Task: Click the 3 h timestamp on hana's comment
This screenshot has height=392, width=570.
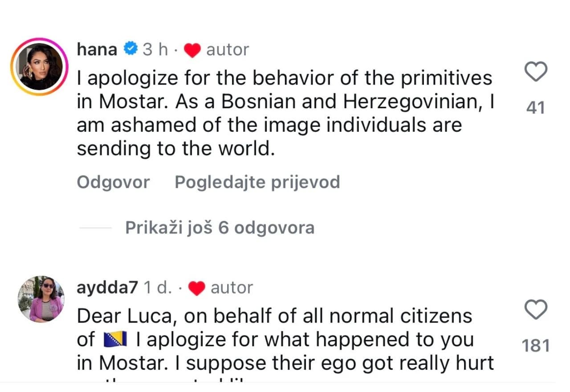Action: tap(155, 49)
